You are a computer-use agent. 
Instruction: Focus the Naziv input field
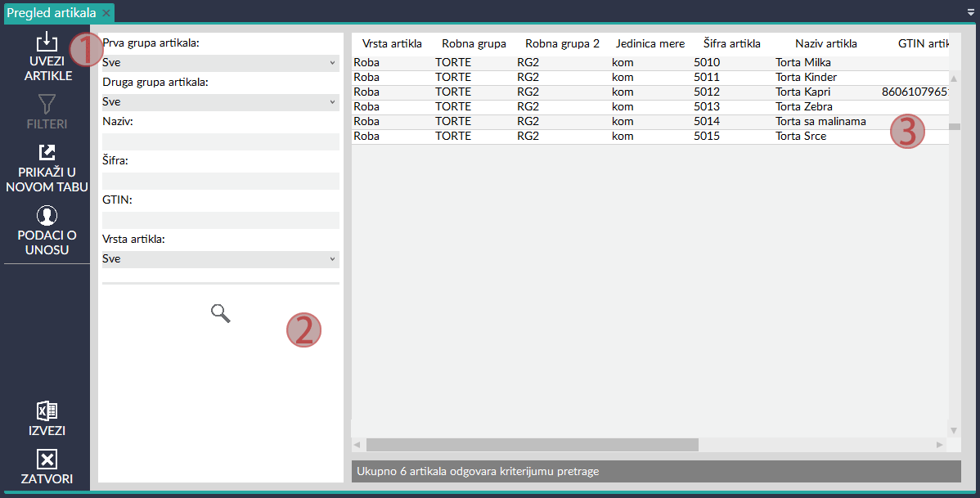[x=221, y=141]
